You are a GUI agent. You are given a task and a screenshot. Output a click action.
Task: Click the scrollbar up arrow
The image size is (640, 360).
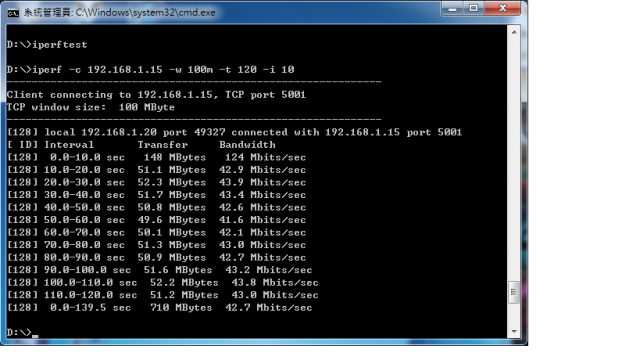tap(514, 32)
